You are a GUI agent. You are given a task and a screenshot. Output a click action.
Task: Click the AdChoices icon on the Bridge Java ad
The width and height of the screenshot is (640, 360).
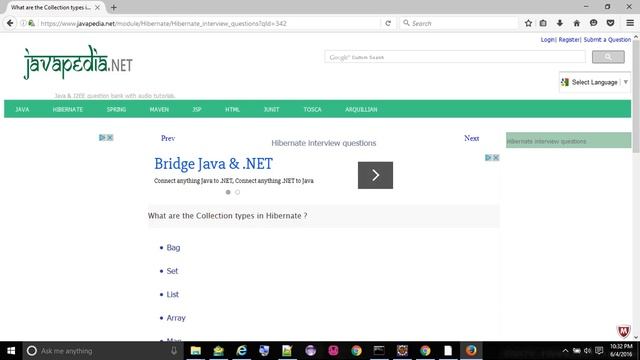click(x=488, y=158)
